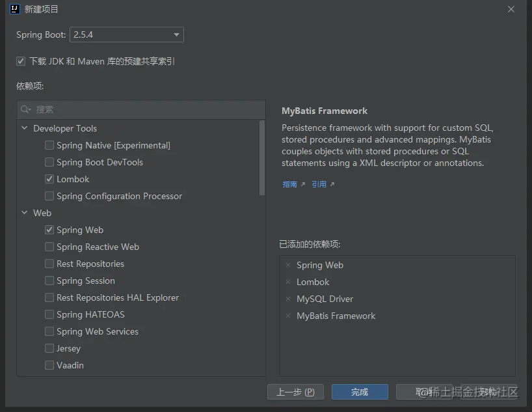This screenshot has width=532, height=412.
Task: Remove MyBatis Framework from added dependencies
Action: [288, 316]
